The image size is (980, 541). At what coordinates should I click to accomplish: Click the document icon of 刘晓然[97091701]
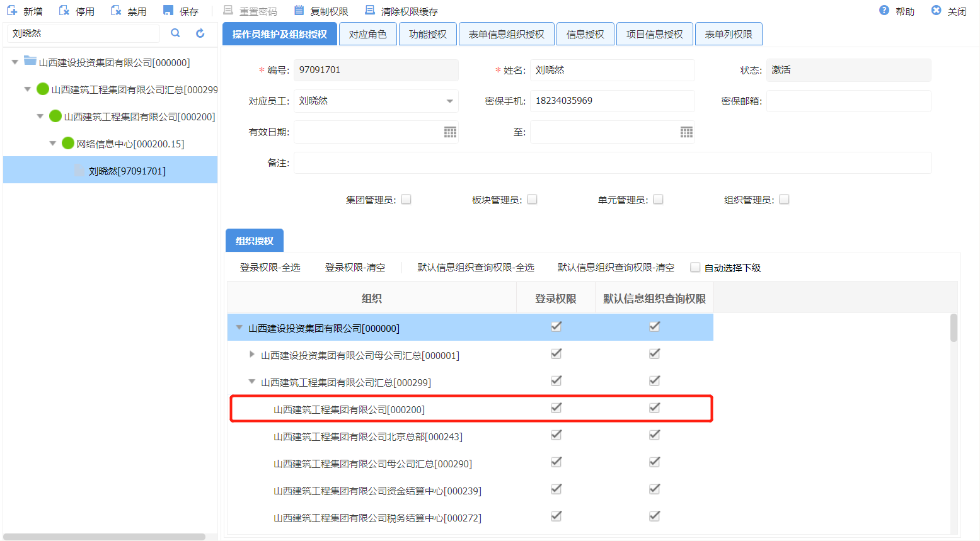tap(79, 170)
